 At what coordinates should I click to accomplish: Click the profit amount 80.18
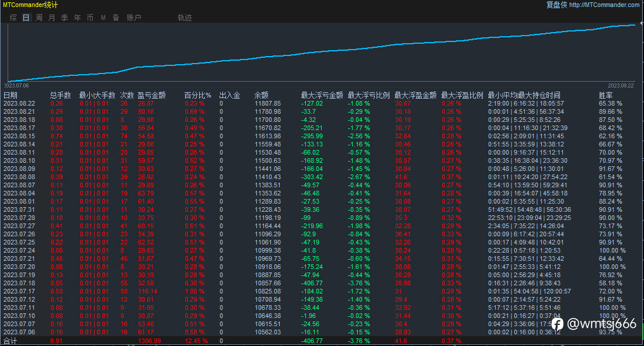pyautogui.click(x=146, y=111)
